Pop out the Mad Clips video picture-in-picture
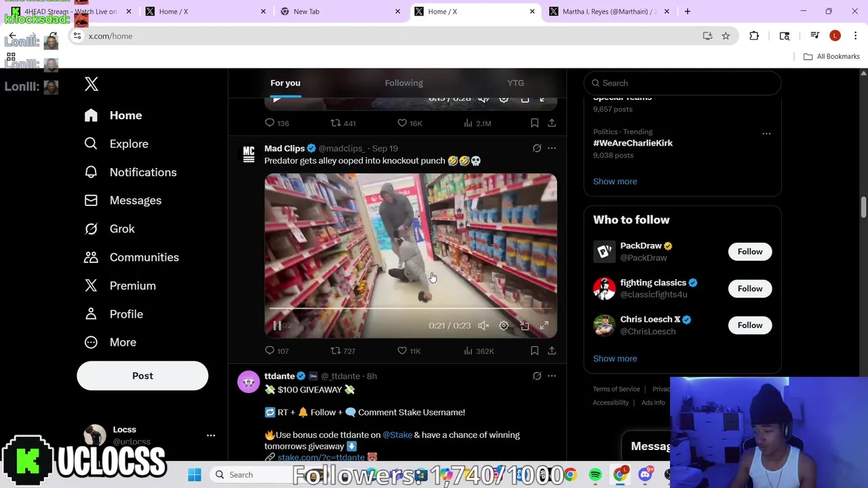This screenshot has width=868, height=488. [x=524, y=326]
